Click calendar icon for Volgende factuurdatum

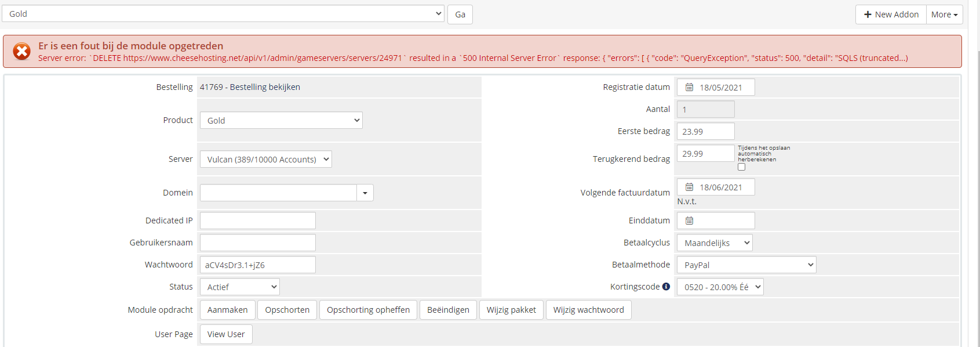click(689, 187)
